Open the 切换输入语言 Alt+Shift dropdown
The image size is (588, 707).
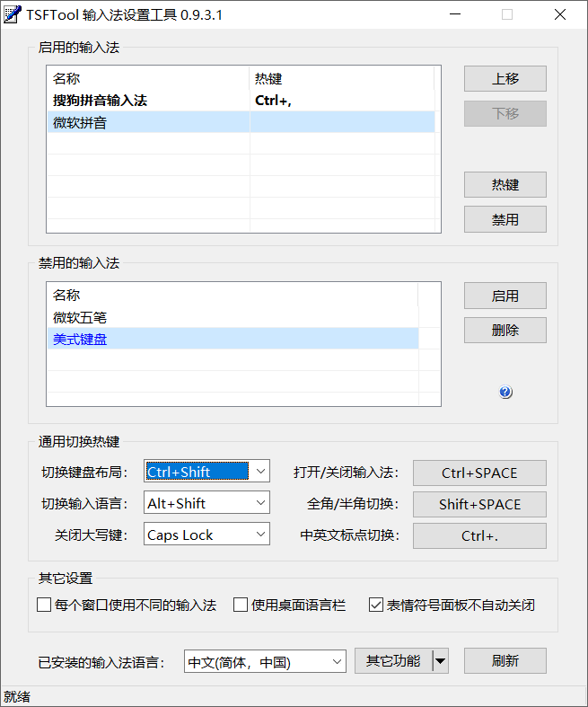206,502
